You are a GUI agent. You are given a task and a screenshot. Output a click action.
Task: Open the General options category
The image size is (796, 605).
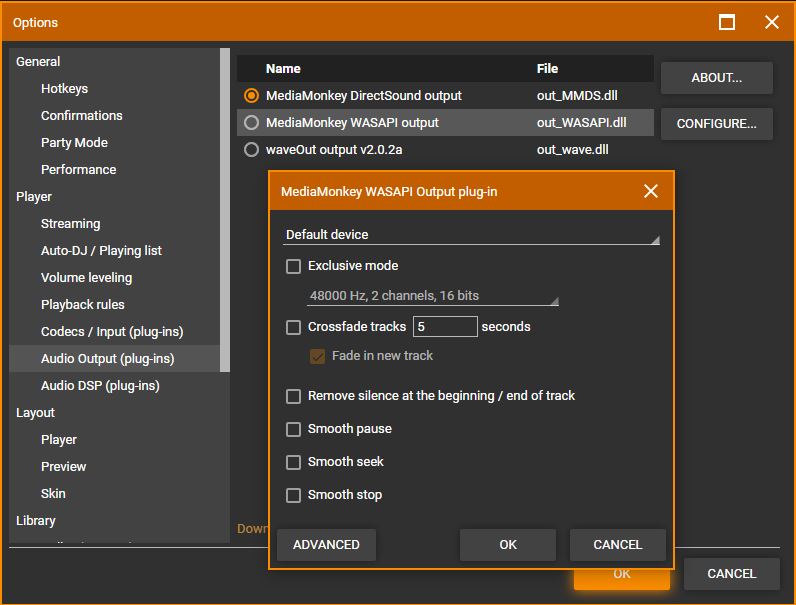pos(38,61)
